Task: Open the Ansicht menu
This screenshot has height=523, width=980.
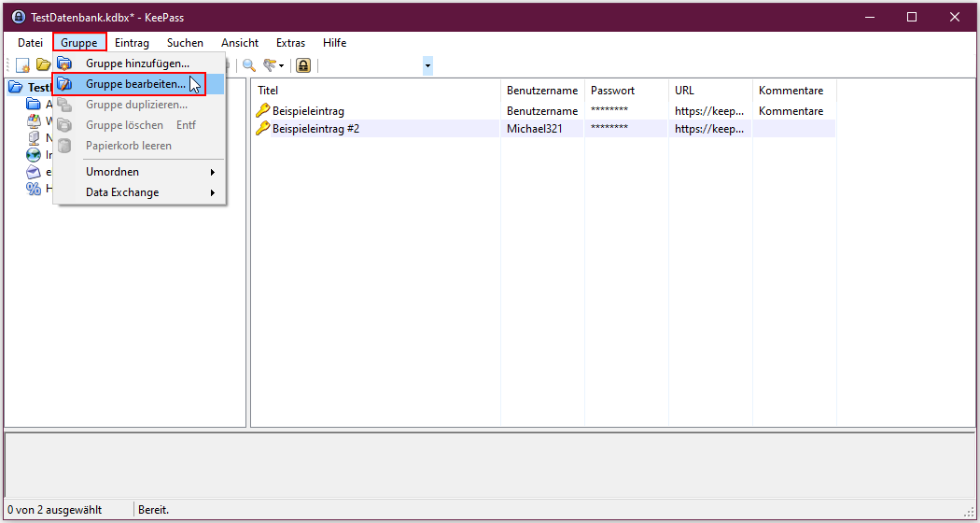Action: [240, 43]
